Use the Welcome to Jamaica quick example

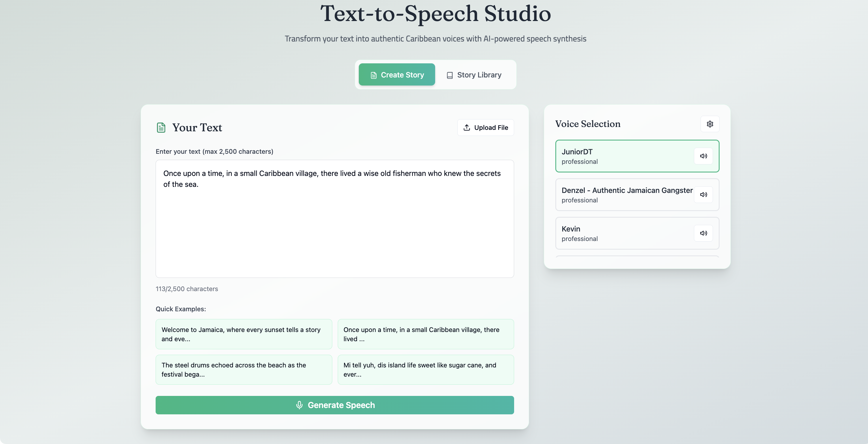(244, 334)
